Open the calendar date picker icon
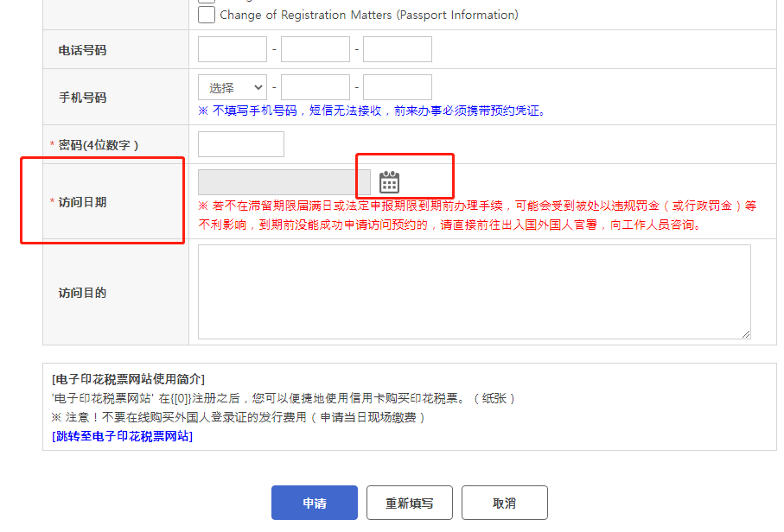Viewport: 784px width, 532px height. click(389, 182)
